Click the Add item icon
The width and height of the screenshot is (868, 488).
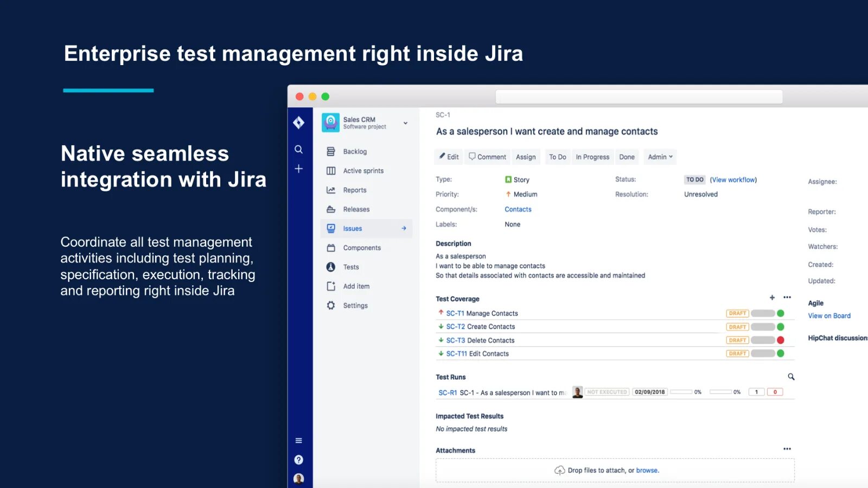tap(331, 286)
